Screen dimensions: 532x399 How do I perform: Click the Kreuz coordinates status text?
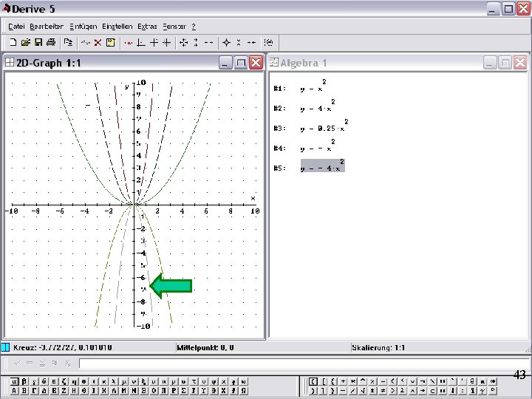point(62,348)
